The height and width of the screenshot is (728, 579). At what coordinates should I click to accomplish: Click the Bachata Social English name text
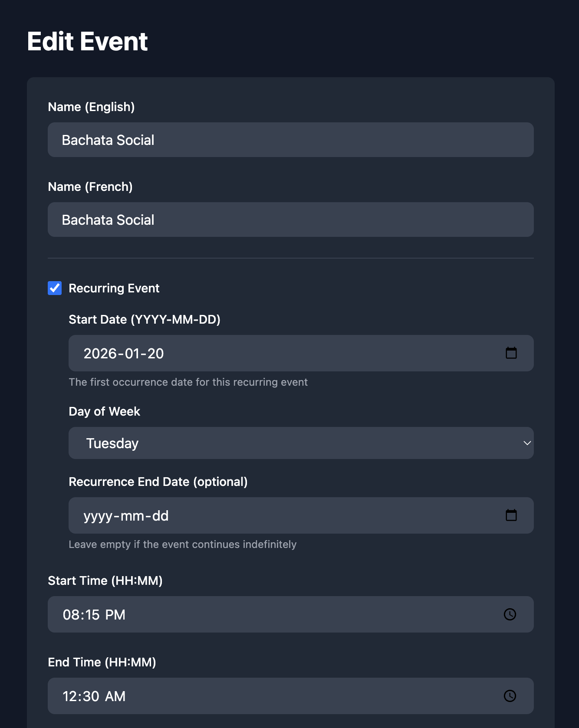tap(108, 140)
